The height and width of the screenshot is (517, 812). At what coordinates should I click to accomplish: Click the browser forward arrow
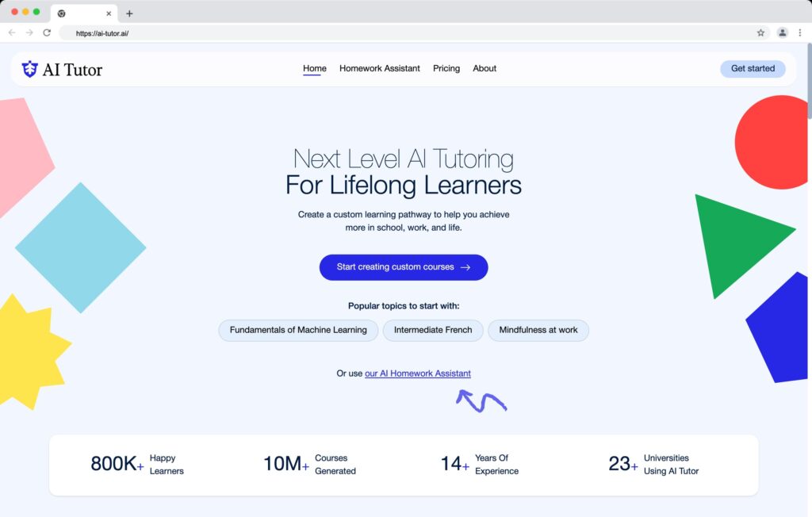pyautogui.click(x=30, y=33)
